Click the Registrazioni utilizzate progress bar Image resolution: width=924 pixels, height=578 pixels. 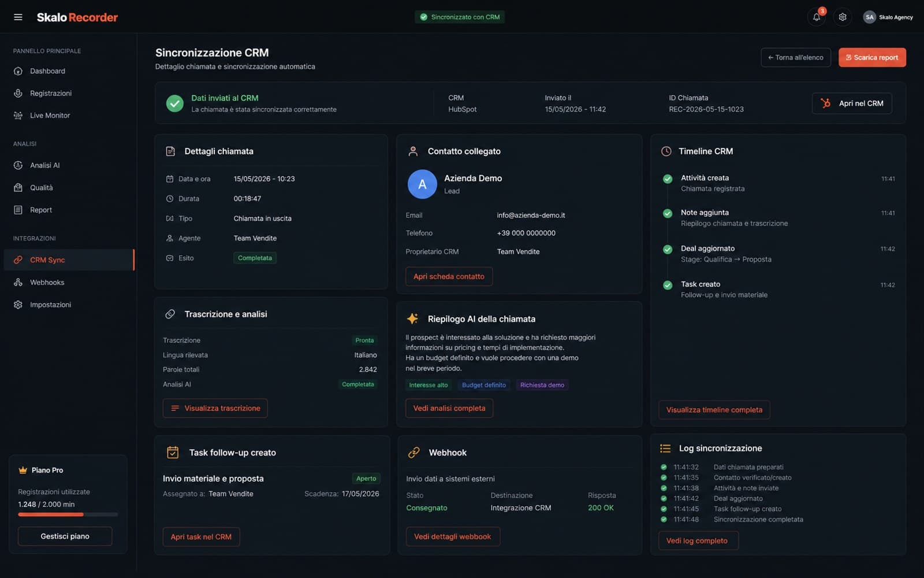(x=68, y=514)
